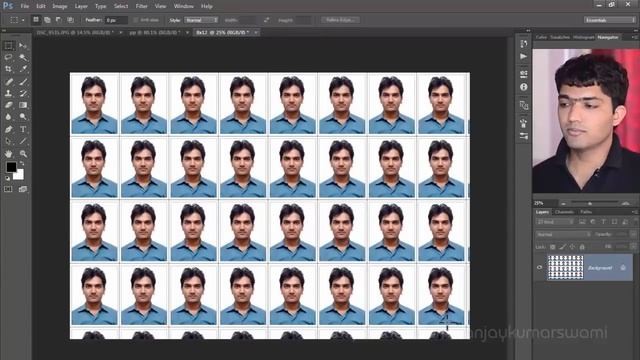This screenshot has height=360, width=640.
Task: Click the foreground color swatch
Action: (x=11, y=167)
